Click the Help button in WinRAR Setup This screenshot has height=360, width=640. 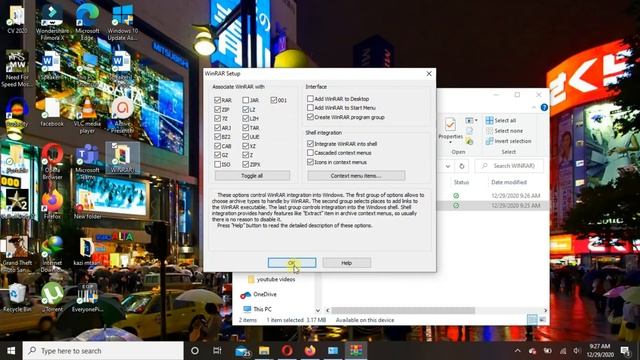pyautogui.click(x=347, y=263)
